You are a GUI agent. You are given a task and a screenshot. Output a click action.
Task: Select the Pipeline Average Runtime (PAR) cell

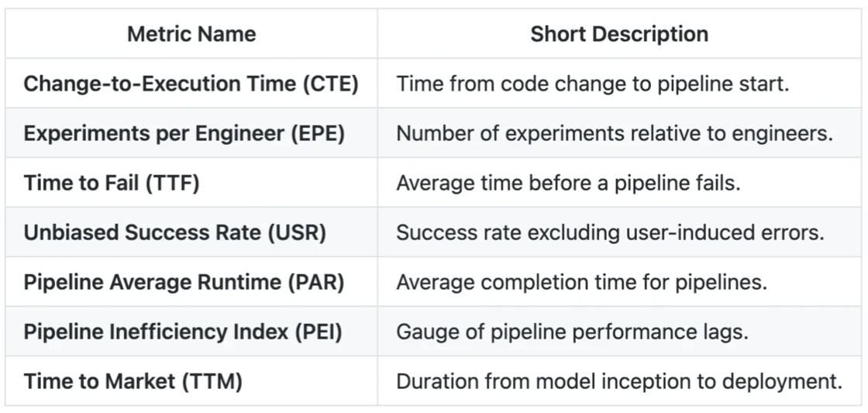click(x=184, y=282)
